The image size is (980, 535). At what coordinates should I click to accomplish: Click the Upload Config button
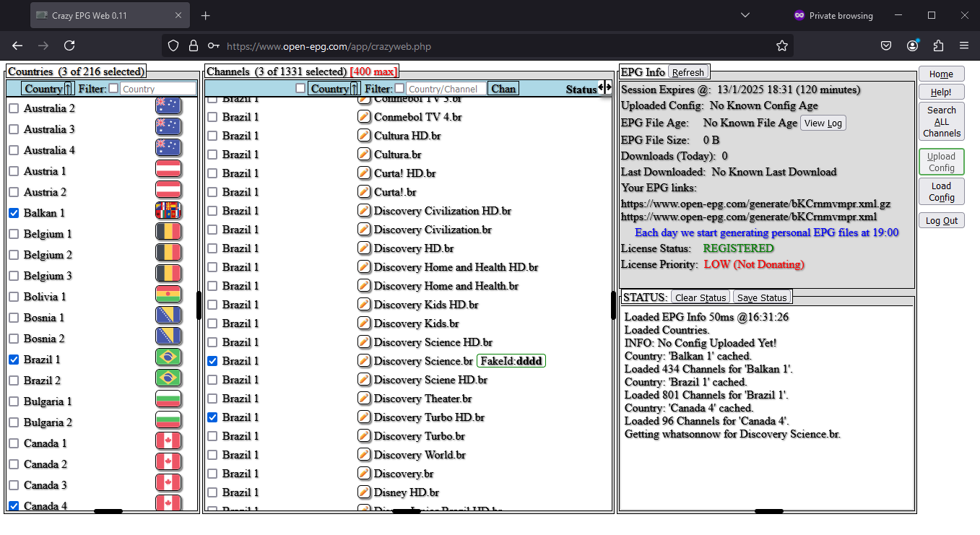pos(941,162)
